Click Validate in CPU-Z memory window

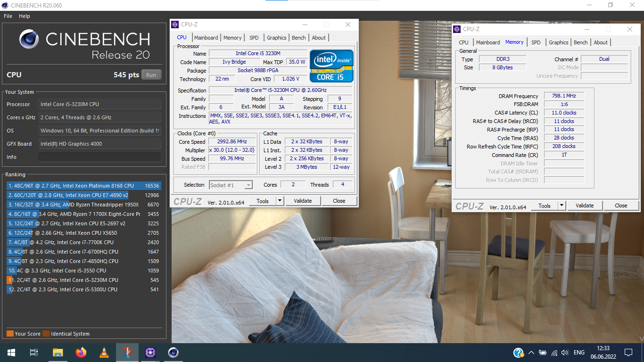tap(585, 206)
